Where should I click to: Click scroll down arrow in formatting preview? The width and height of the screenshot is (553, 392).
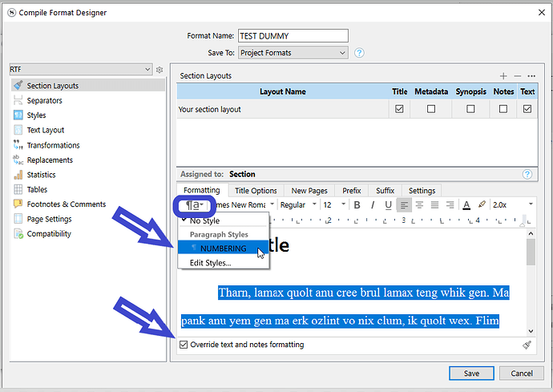(x=531, y=331)
